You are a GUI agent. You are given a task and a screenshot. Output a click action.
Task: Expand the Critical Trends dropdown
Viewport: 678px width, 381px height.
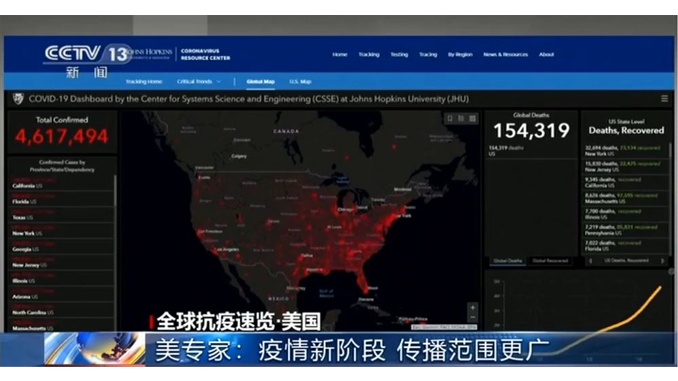click(x=199, y=82)
